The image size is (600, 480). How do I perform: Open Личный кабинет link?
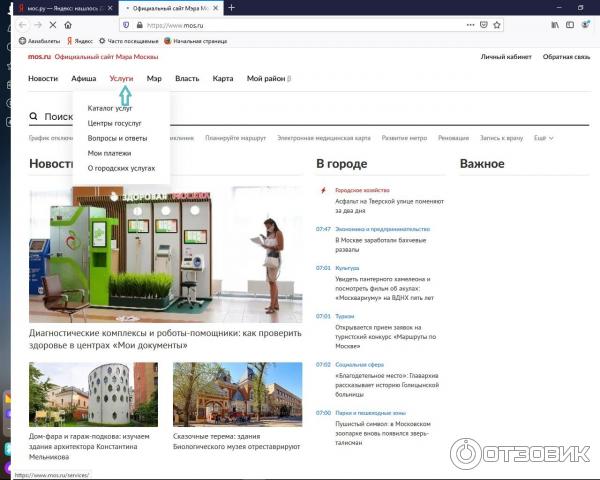[505, 58]
